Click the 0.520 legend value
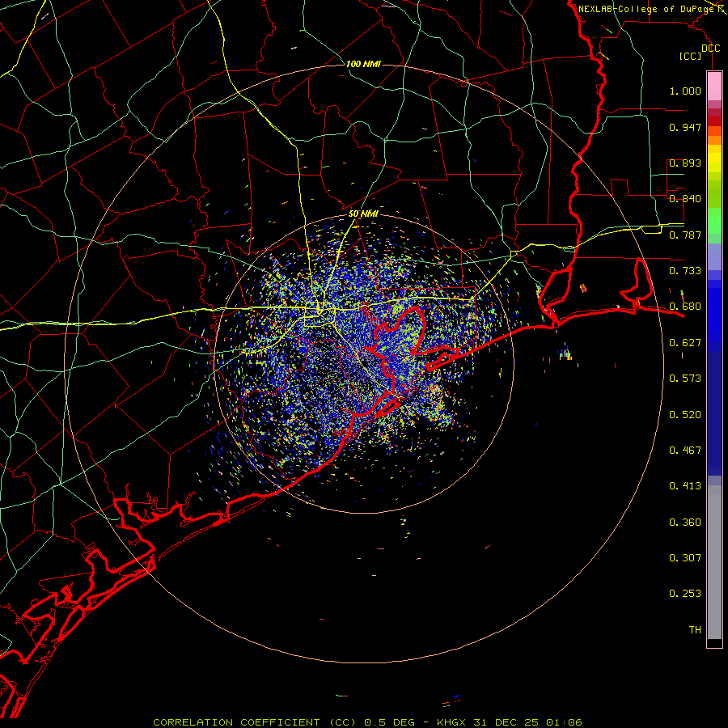Screen dimensions: 728x728 (x=685, y=415)
